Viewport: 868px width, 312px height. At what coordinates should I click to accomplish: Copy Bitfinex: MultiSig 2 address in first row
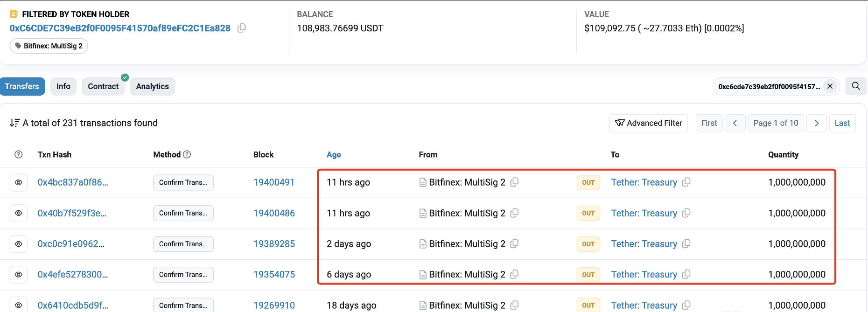click(x=514, y=182)
